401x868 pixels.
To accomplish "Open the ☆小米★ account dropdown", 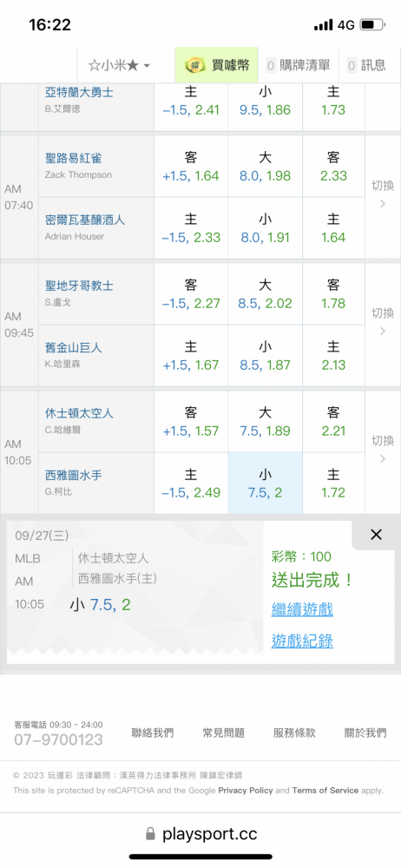I will click(119, 65).
